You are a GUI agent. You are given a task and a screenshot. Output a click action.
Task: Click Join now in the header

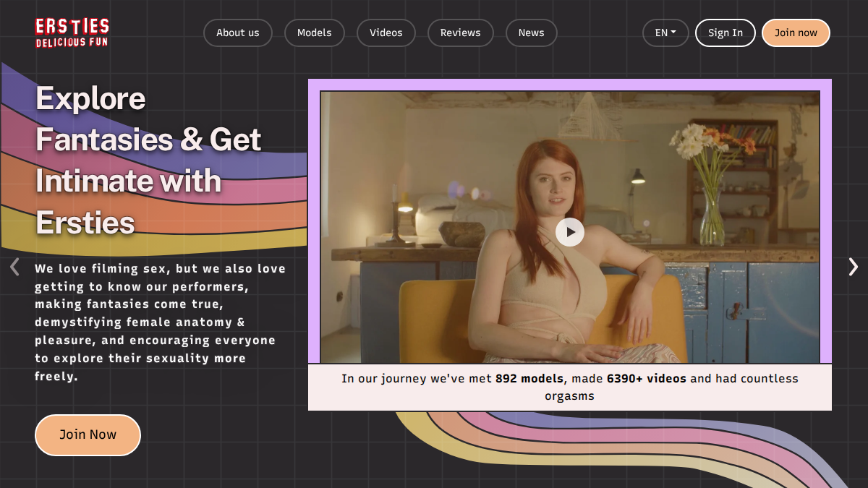(796, 33)
